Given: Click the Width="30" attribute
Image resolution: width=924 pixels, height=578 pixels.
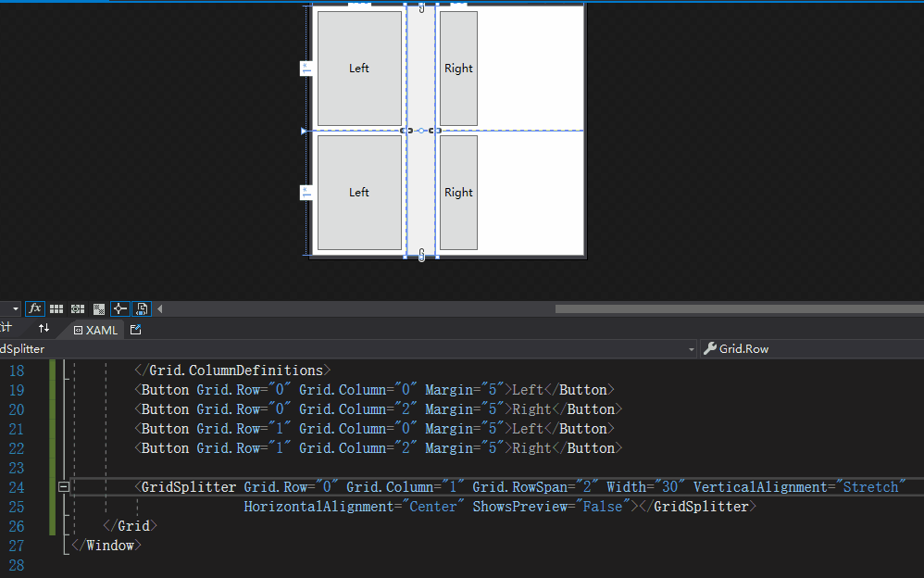Looking at the screenshot, I should [x=646, y=487].
